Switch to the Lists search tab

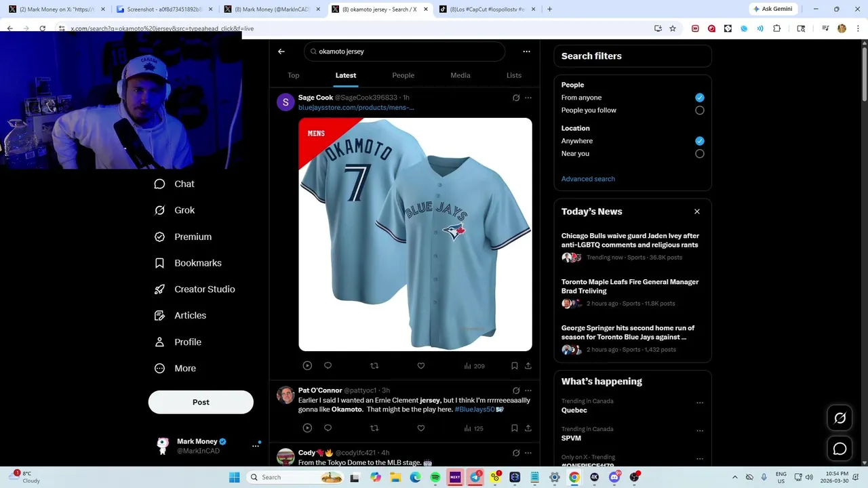[514, 75]
